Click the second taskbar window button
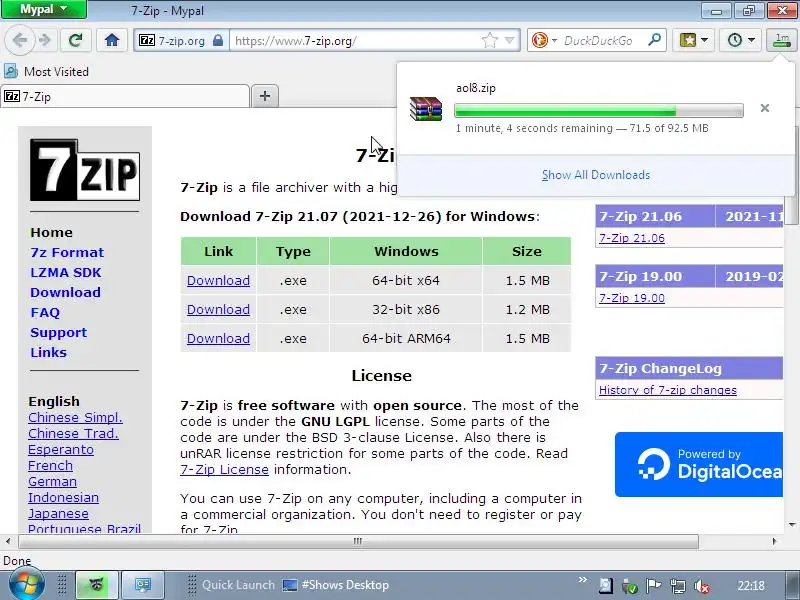800x600 pixels. (x=143, y=585)
